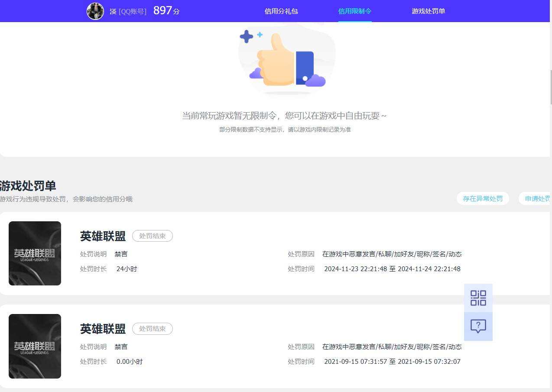Select the 信用限制令 tab
Viewport: 552px width, 392px height.
pyautogui.click(x=355, y=11)
